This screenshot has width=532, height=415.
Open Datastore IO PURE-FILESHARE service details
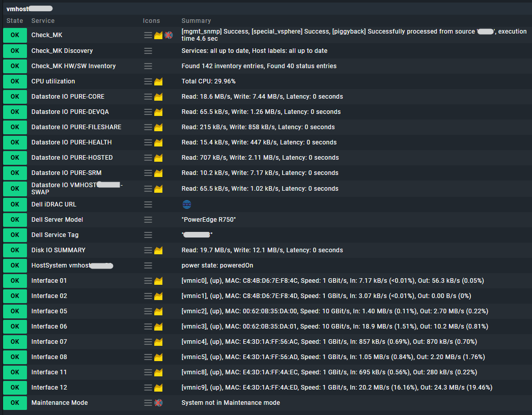[x=76, y=127]
